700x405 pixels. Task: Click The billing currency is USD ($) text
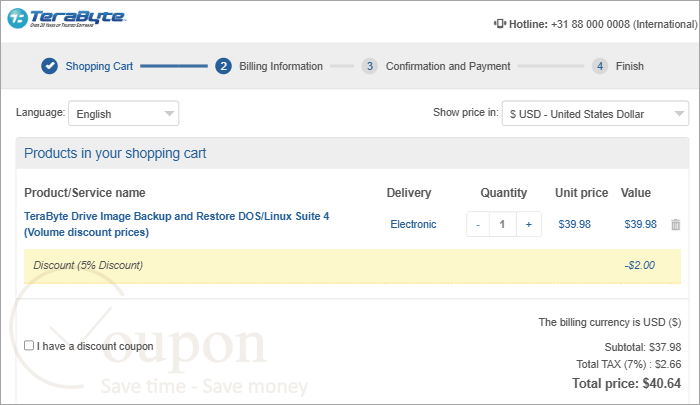(x=610, y=322)
